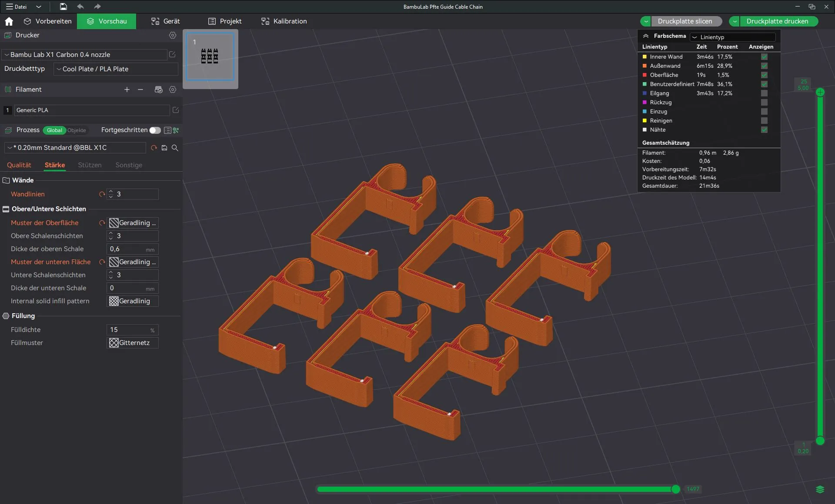This screenshot has width=835, height=504.
Task: Open printer settings gear icon
Action: 173,35
